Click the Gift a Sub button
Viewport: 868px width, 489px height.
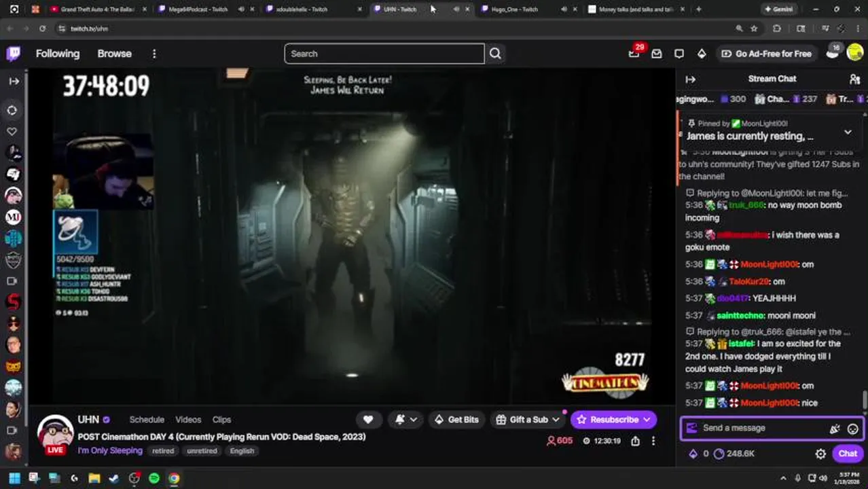(x=528, y=420)
